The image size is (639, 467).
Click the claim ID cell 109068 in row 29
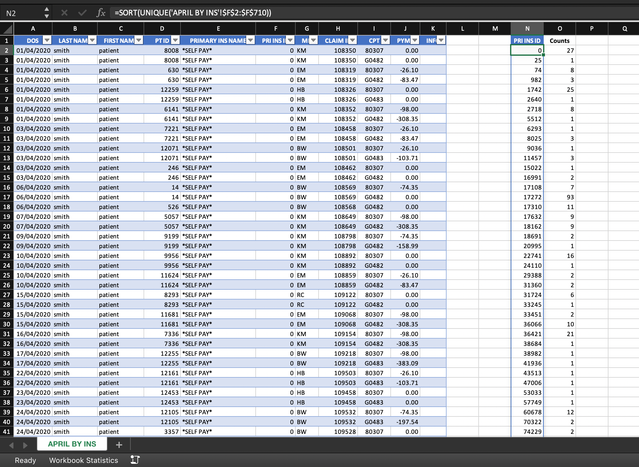click(x=338, y=314)
